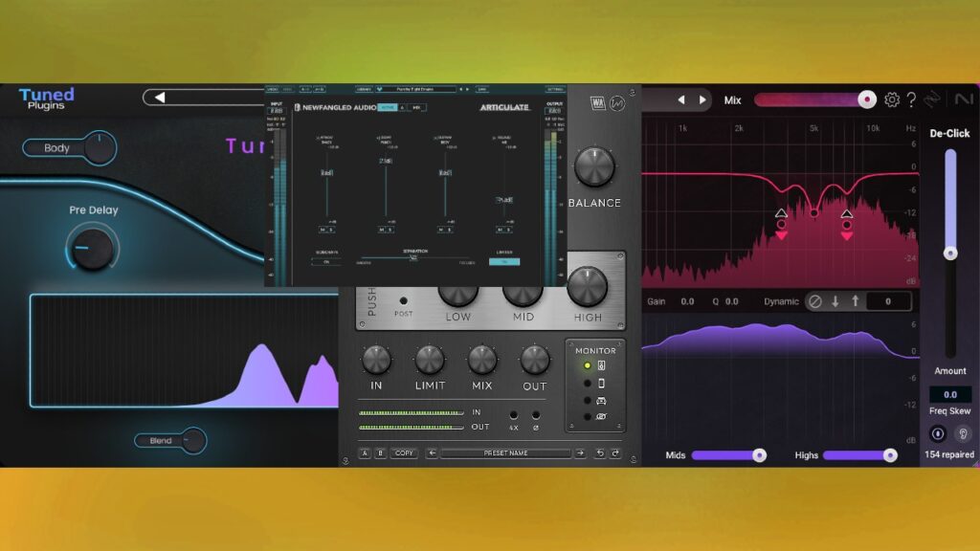Click the round waveform logo above Balance knob

617,103
